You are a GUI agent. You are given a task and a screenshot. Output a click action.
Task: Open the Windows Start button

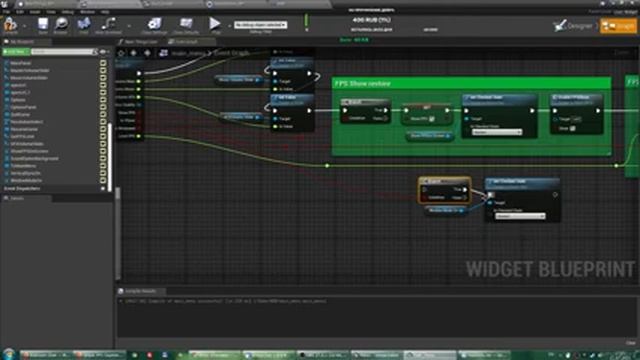8,354
